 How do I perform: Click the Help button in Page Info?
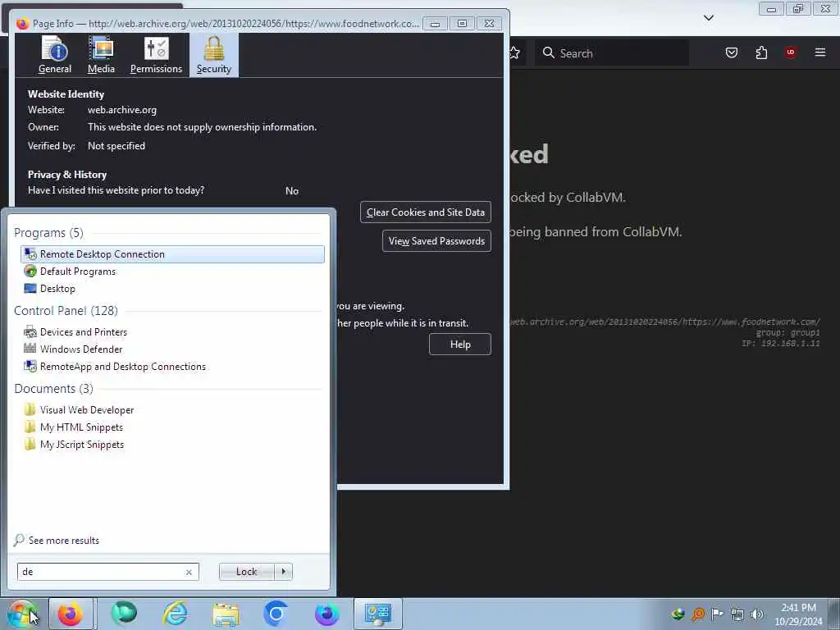460,345
